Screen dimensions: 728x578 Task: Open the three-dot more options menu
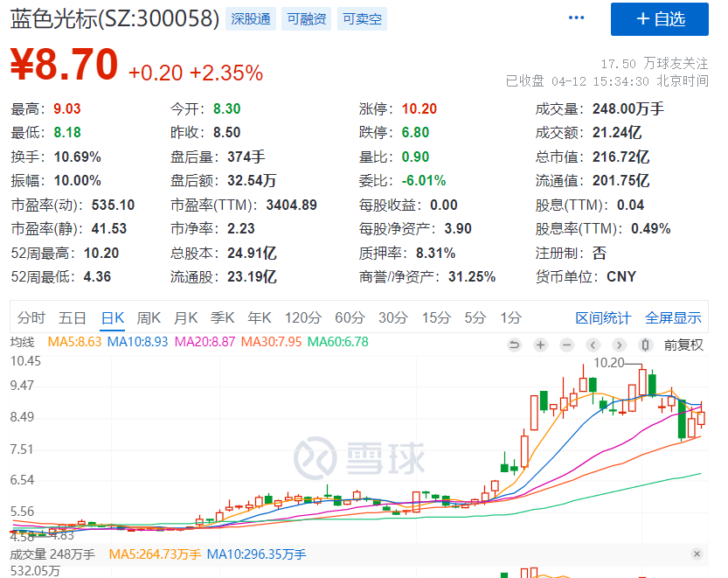[x=576, y=17]
